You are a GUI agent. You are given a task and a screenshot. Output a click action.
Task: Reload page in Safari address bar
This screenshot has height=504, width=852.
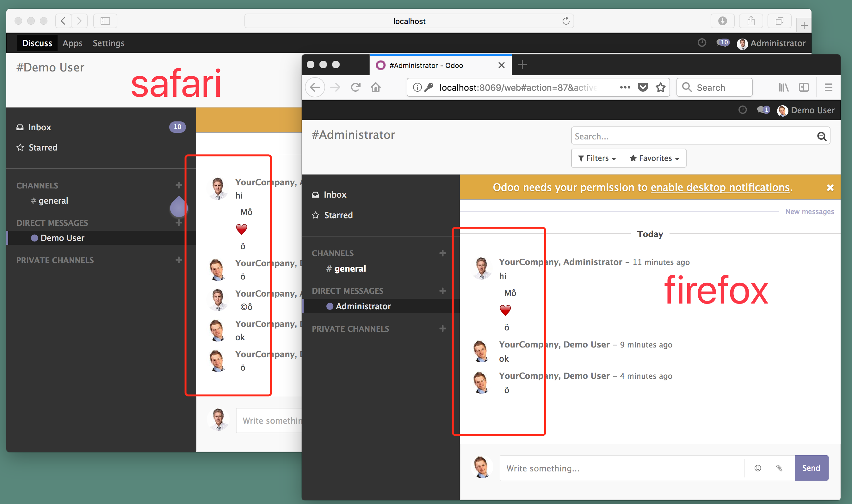[x=565, y=21]
